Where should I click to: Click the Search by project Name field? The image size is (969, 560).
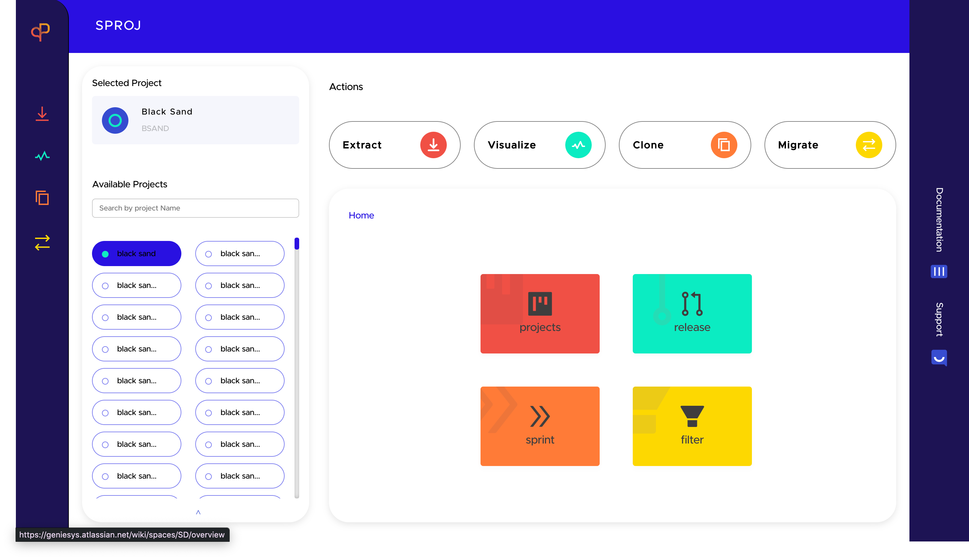coord(195,208)
